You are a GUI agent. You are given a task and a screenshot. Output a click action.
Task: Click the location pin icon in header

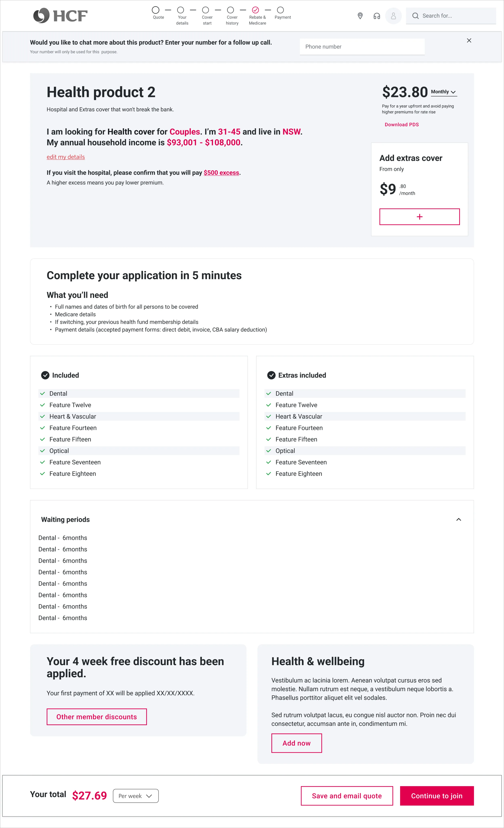(360, 16)
